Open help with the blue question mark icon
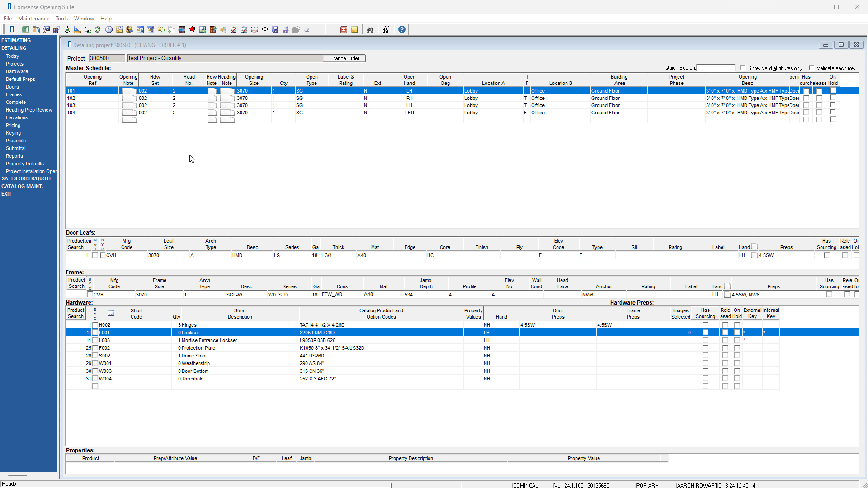Image resolution: width=868 pixels, height=488 pixels. (402, 29)
